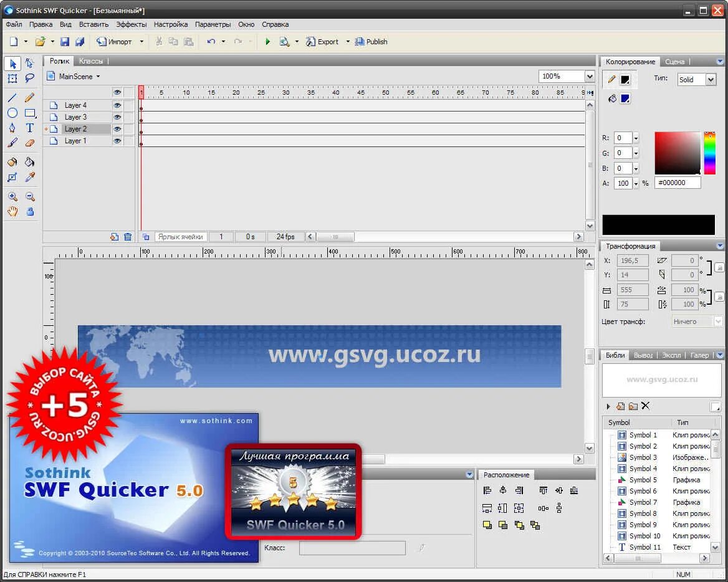Delete layer with trash can icon
The width and height of the screenshot is (728, 582).
point(128,237)
